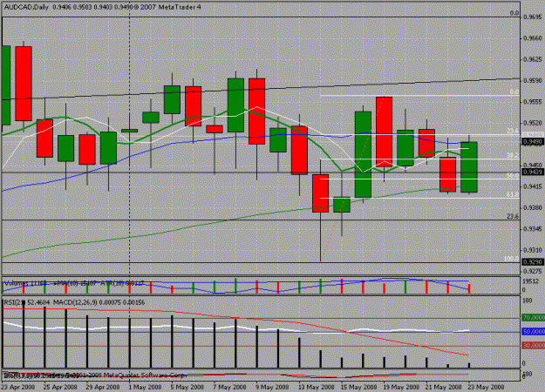
Task: Click the 0.9590 price axis label
Action: tap(533, 80)
